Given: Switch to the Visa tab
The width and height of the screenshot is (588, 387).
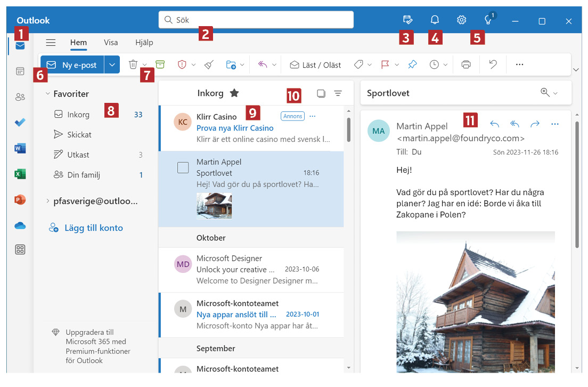Looking at the screenshot, I should click(111, 43).
